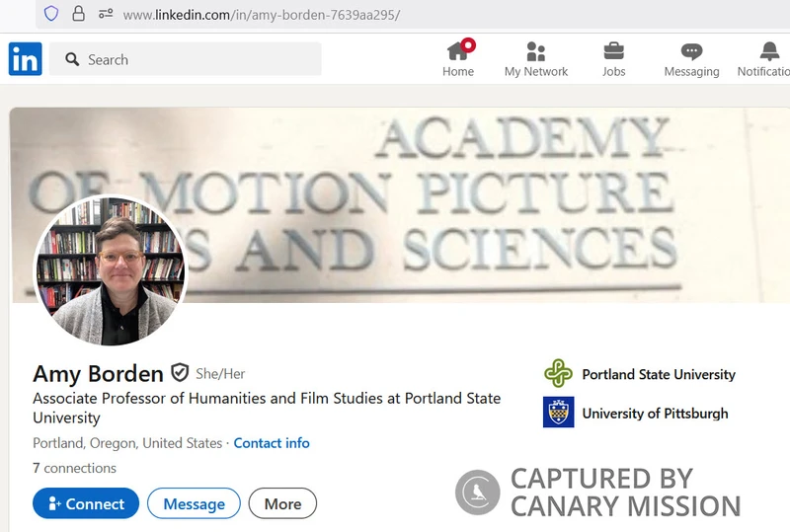Open the More options button

click(x=282, y=503)
